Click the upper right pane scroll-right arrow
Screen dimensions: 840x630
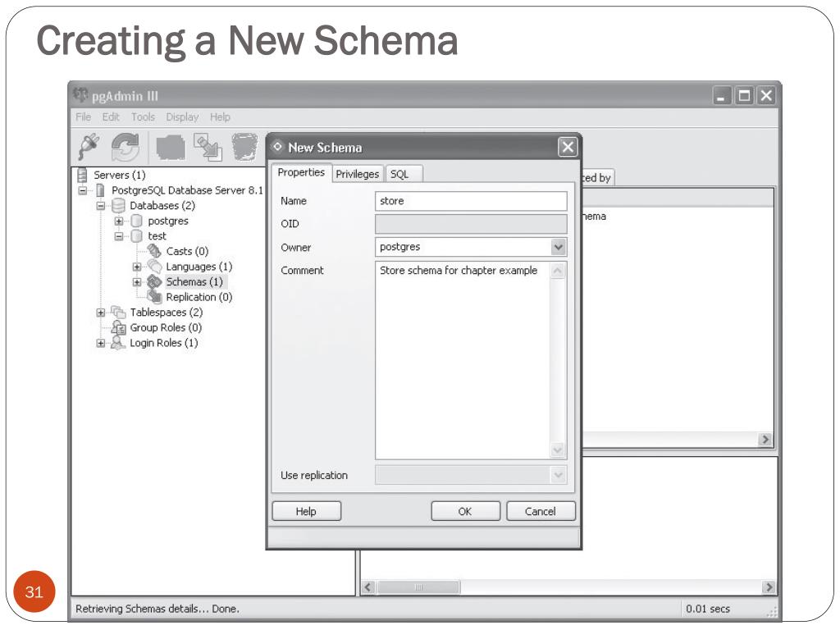point(765,440)
